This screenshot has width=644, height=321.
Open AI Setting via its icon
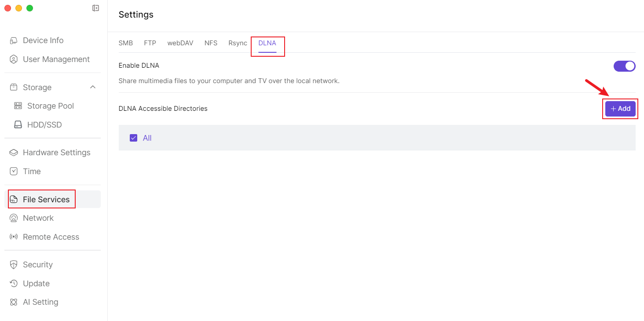(x=14, y=302)
